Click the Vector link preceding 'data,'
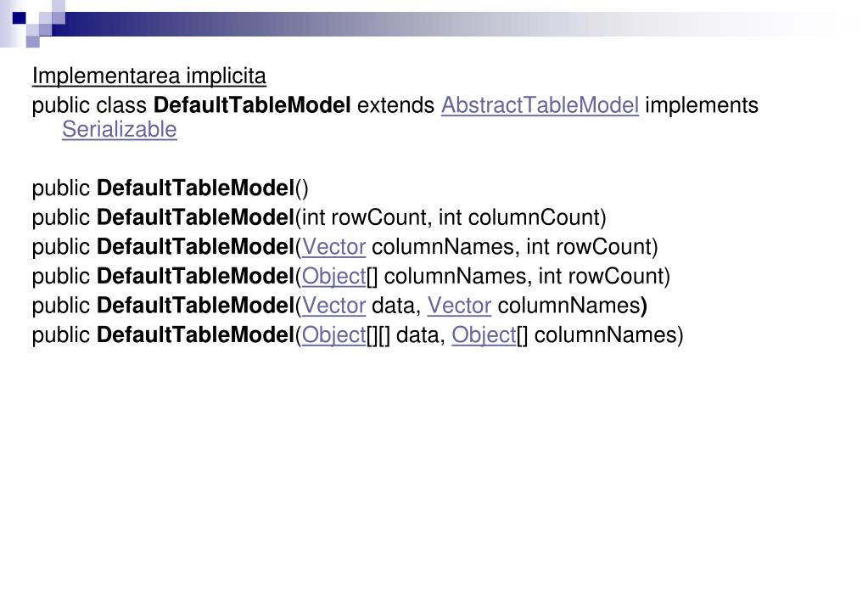The width and height of the screenshot is (868, 601). pos(333,306)
